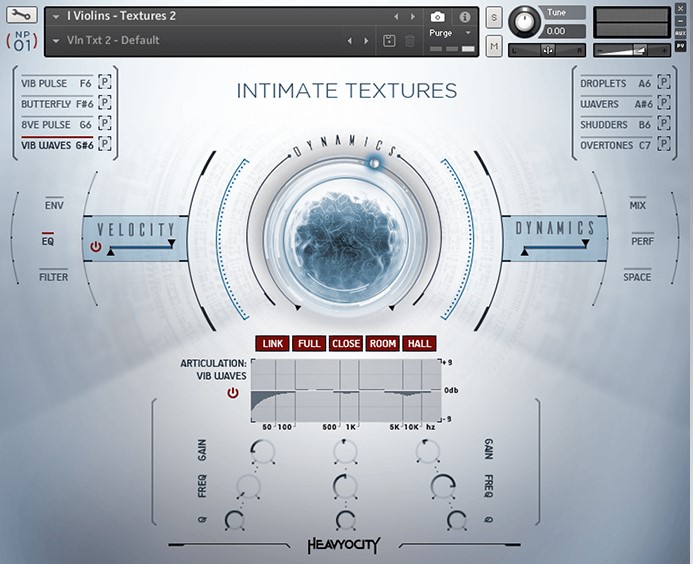Click the output volume slider
693x564 pixels.
[632, 50]
